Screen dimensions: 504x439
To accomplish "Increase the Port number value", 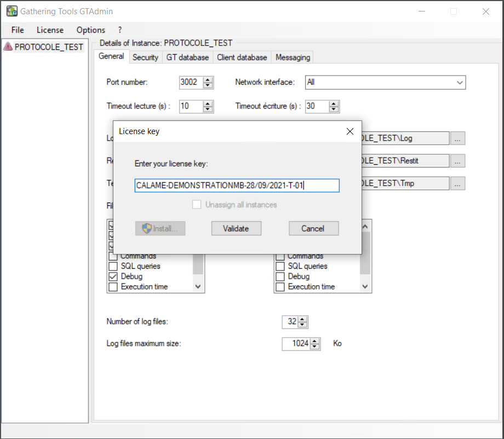I will click(x=208, y=79).
